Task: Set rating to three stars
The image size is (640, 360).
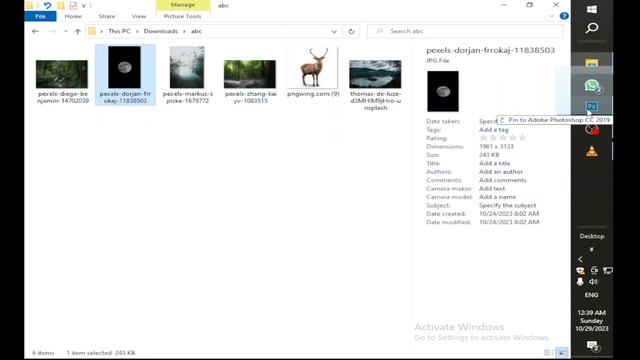Action: click(503, 138)
